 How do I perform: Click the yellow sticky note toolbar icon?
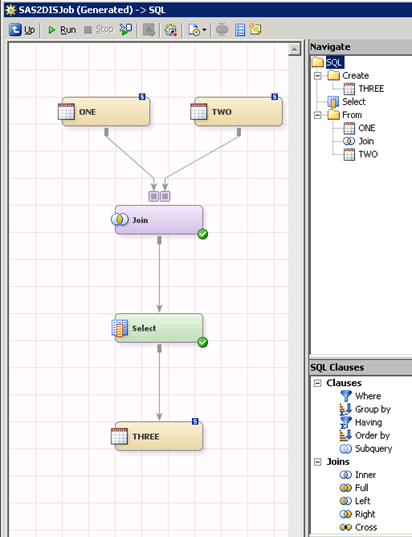255,30
